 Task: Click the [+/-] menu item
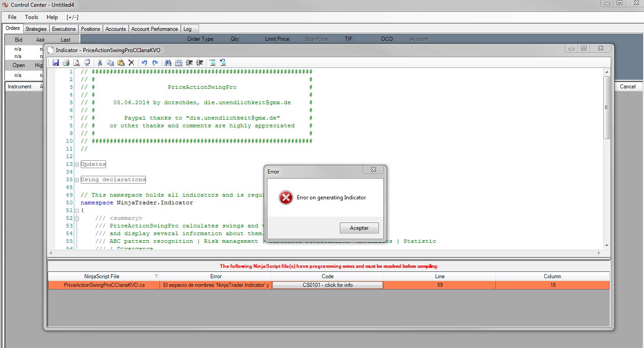(73, 17)
